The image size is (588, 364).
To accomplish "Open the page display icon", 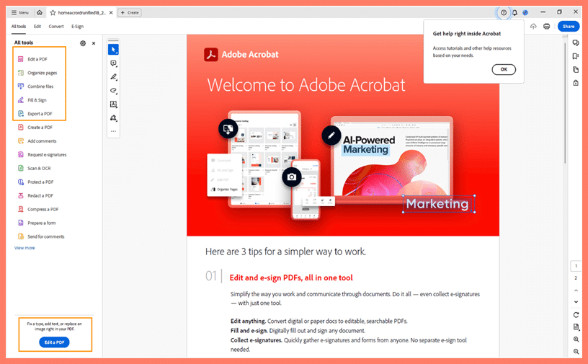I will (576, 327).
